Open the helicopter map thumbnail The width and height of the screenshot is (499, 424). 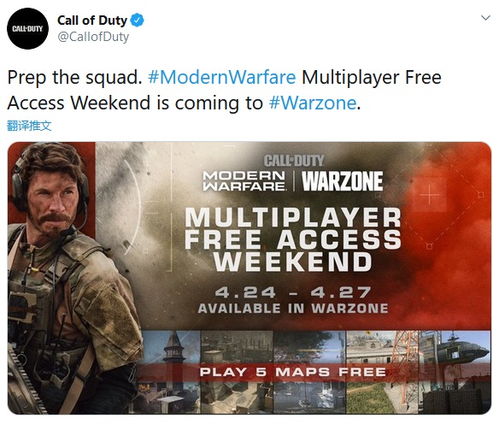point(455,372)
